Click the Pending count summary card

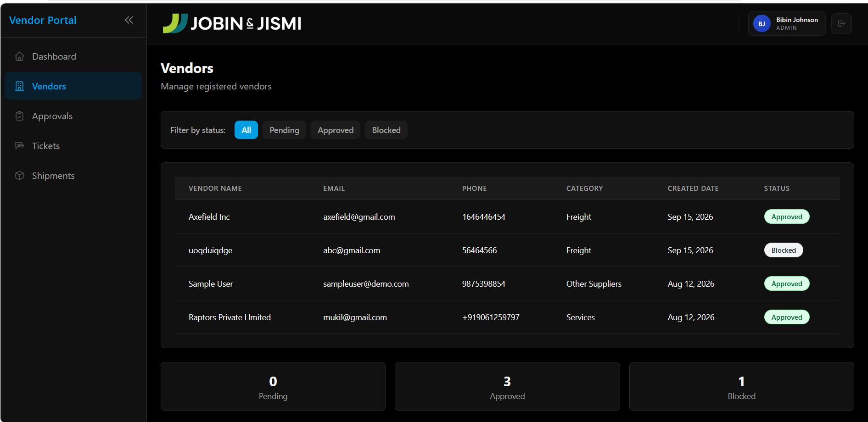tap(273, 386)
